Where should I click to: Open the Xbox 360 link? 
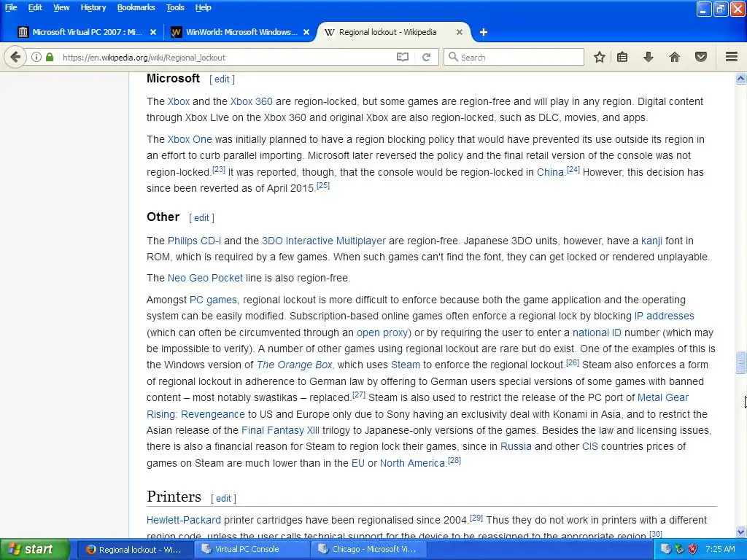click(x=251, y=101)
